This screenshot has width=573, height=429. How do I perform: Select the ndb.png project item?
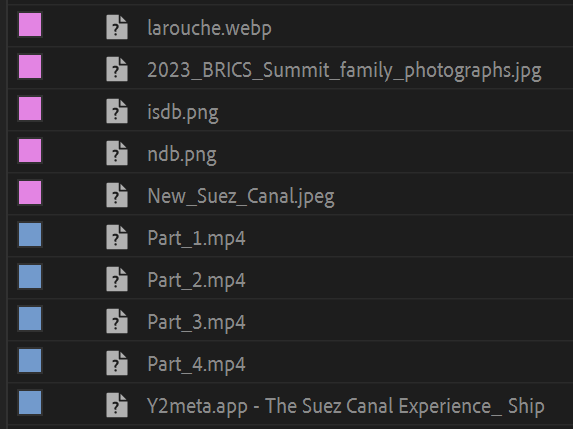[x=182, y=154]
